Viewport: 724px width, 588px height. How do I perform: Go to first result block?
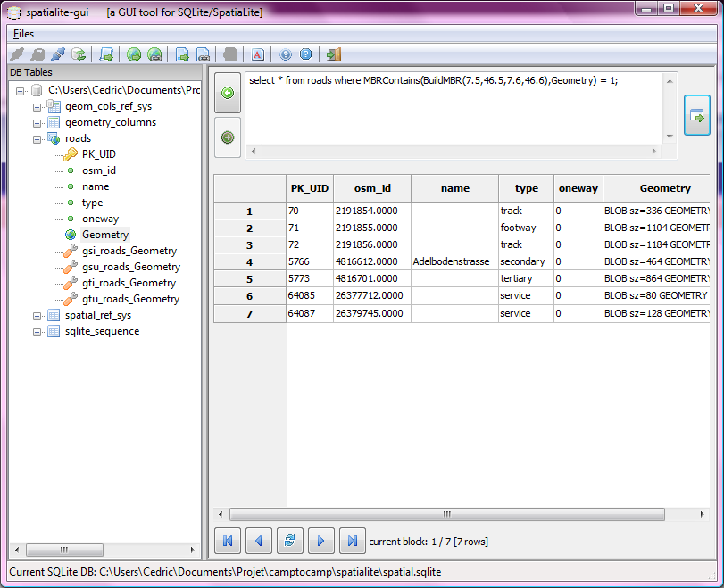click(x=228, y=541)
